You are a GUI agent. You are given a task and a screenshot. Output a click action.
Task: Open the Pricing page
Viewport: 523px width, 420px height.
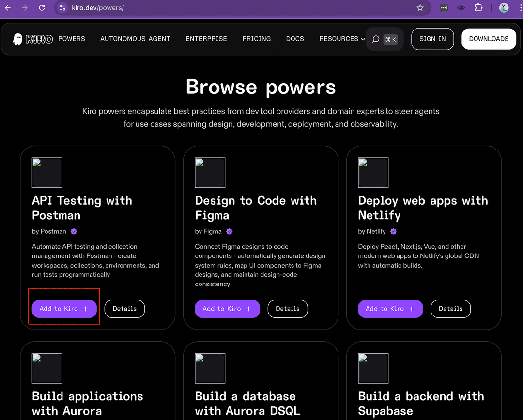(x=257, y=39)
